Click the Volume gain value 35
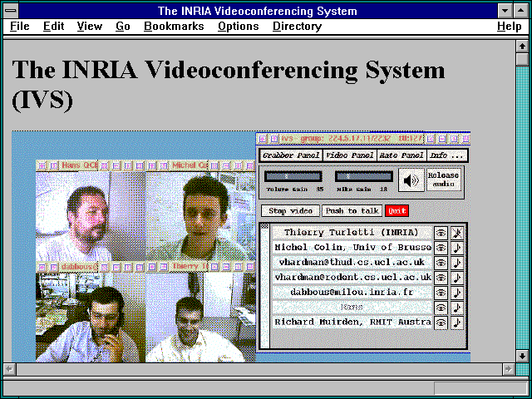The height and width of the screenshot is (399, 532). click(319, 190)
